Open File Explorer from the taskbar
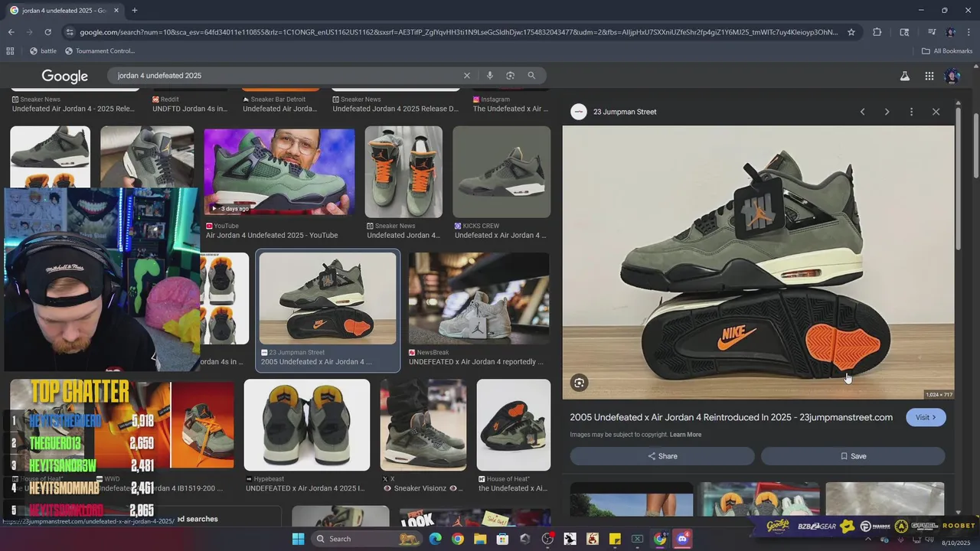Screen dimensions: 980x551 point(480,539)
